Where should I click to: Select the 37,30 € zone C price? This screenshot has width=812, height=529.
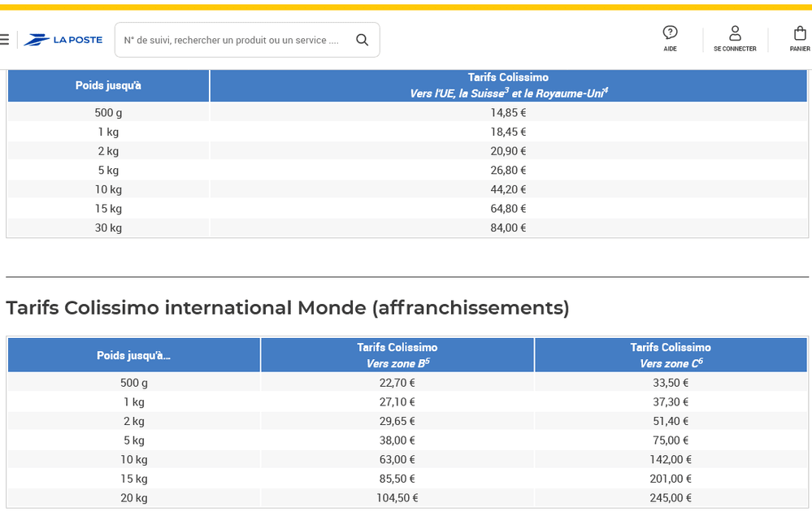pos(671,401)
